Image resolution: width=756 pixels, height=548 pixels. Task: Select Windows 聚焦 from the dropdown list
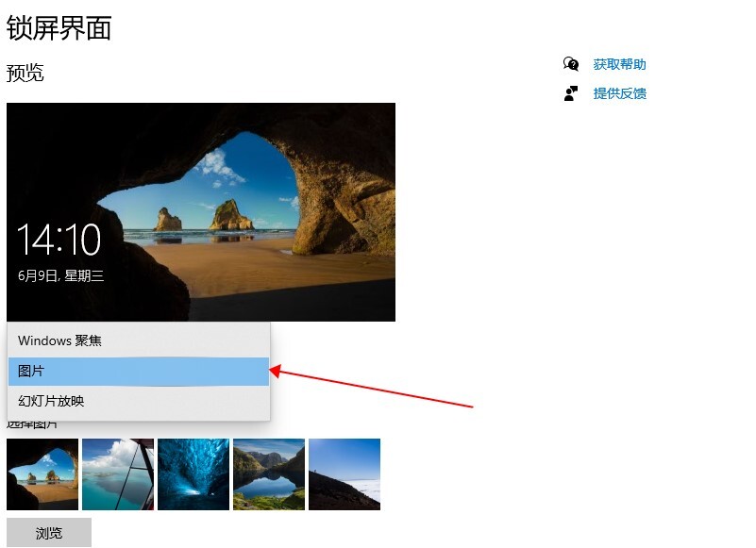point(139,340)
